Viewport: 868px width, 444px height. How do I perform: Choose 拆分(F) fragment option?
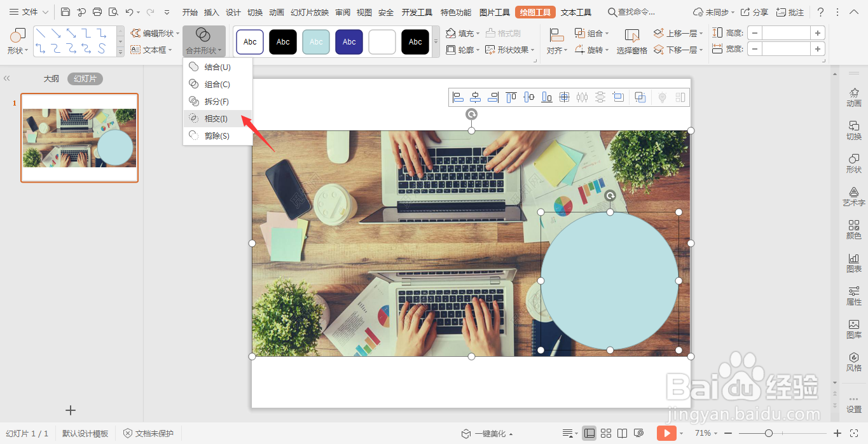pos(217,101)
